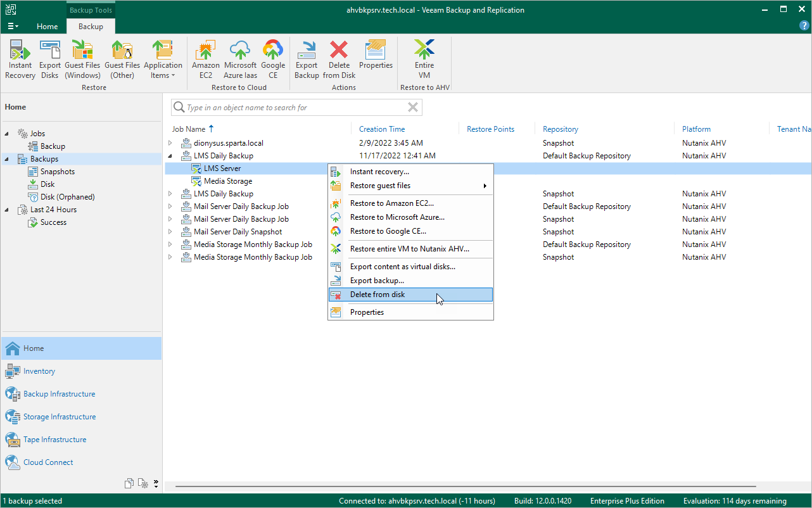Screen dimensions: 812x508
Task: Choose Export backup in context menu
Action: pos(410,281)
